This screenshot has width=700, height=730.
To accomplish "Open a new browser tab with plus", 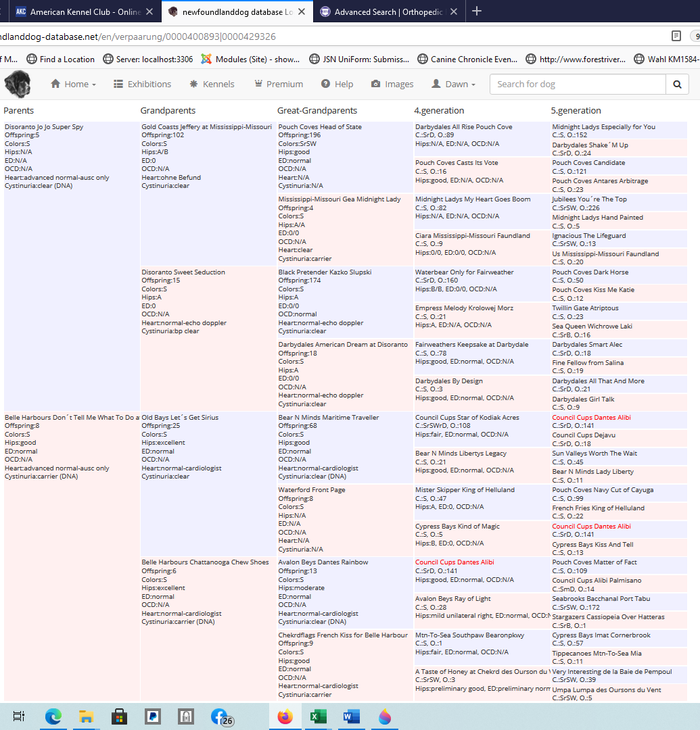I will (477, 11).
